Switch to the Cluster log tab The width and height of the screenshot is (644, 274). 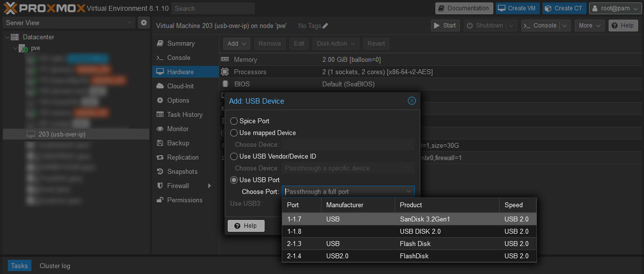[55, 266]
